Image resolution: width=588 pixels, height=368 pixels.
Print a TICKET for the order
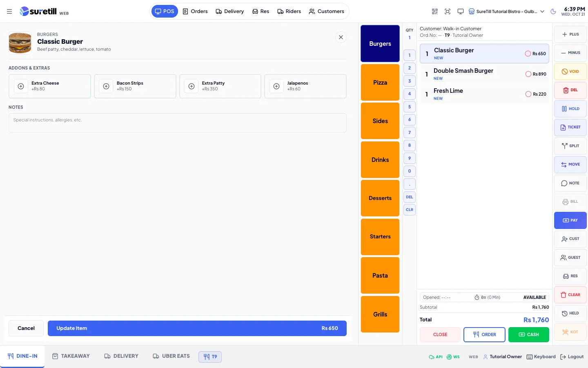(x=570, y=127)
